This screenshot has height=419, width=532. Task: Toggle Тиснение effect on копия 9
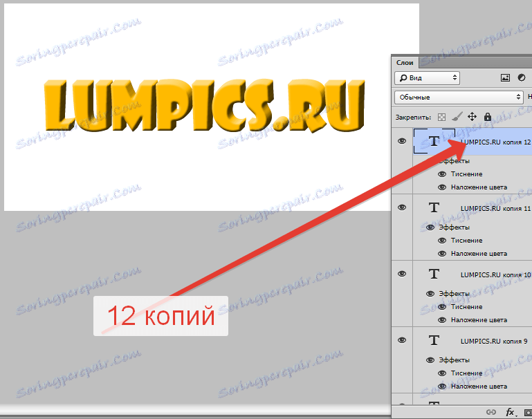(442, 373)
